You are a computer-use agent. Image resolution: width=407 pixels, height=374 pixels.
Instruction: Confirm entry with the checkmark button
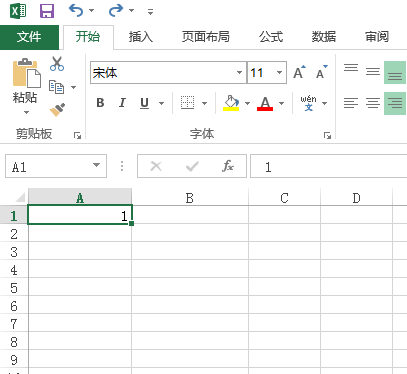click(192, 166)
